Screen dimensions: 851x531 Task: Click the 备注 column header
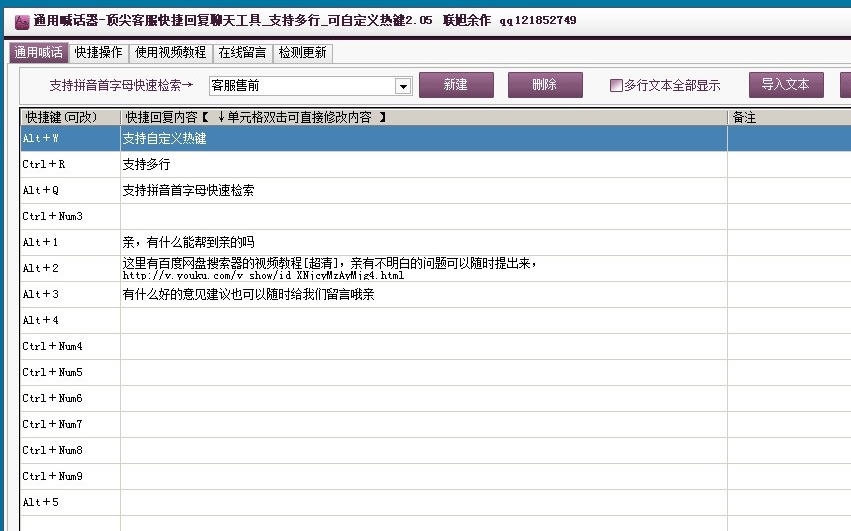789,117
